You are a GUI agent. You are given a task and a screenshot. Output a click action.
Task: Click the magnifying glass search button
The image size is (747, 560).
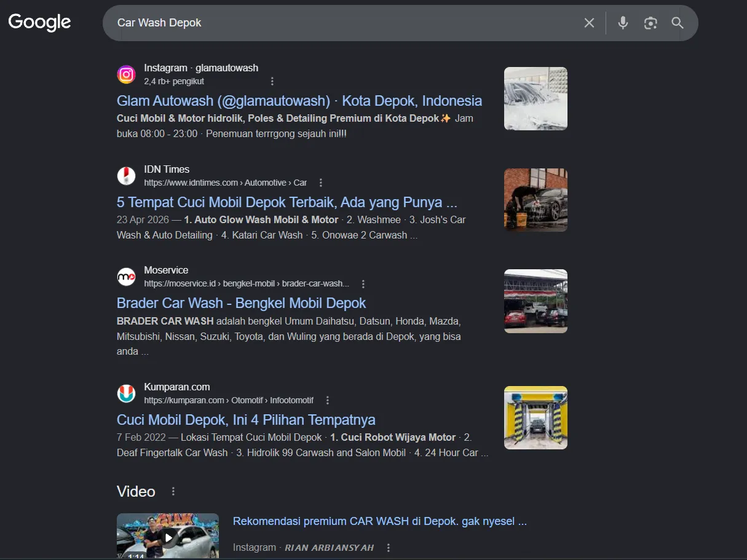[678, 23]
